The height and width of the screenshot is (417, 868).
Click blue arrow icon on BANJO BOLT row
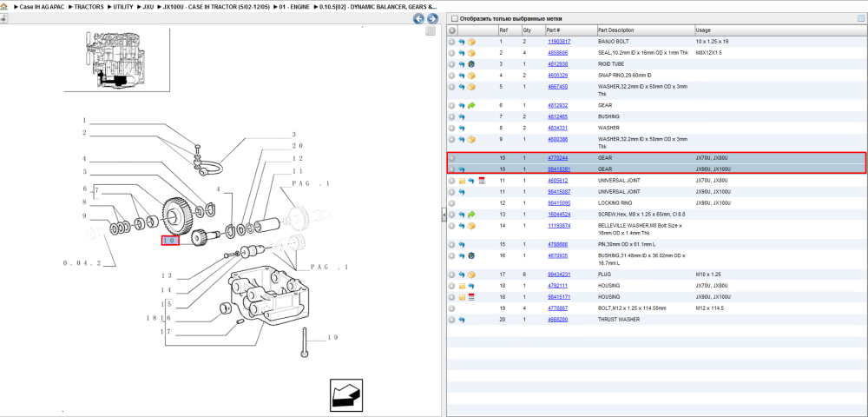tap(462, 42)
